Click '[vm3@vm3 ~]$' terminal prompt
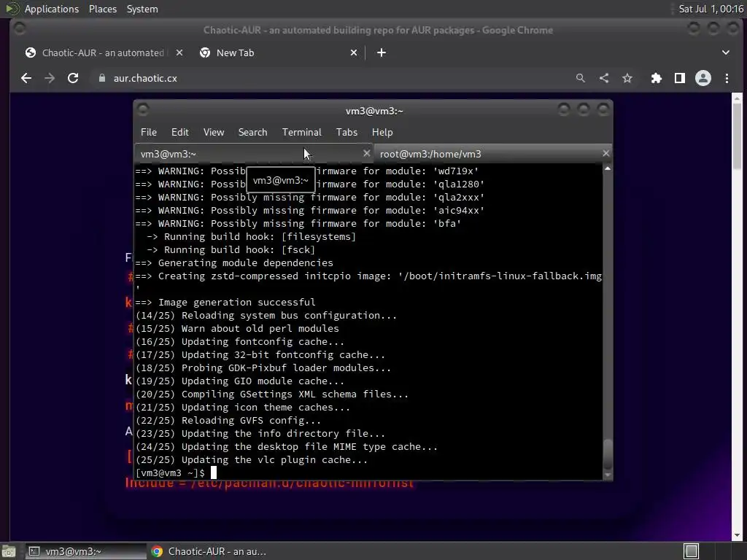This screenshot has height=560, width=747. 170,472
